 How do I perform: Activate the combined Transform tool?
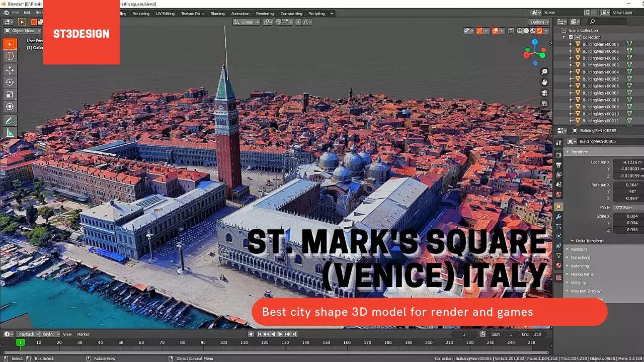10,107
